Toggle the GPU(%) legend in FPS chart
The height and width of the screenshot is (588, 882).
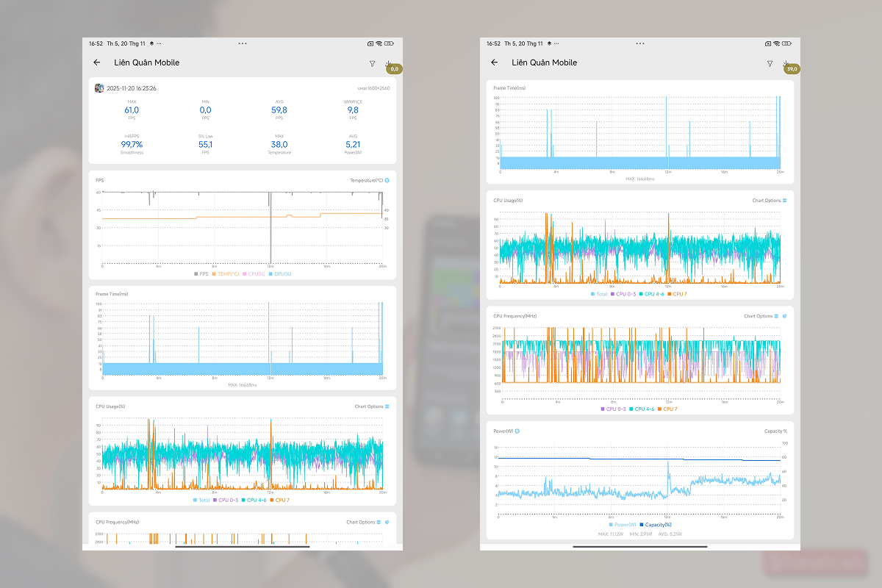coord(279,273)
